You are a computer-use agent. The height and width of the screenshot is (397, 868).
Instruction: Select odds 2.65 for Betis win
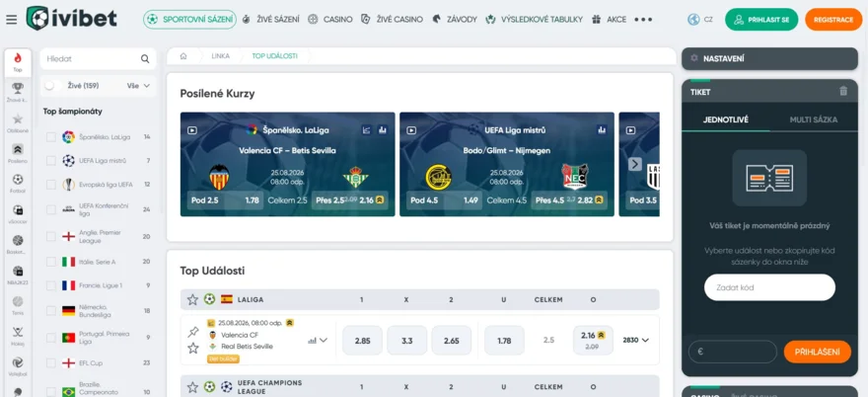[451, 341]
